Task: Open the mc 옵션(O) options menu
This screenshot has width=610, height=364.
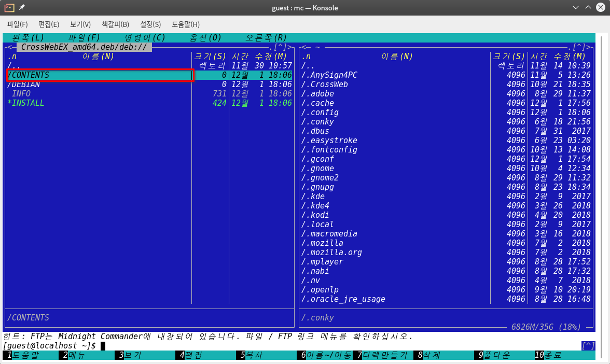Action: tap(205, 38)
